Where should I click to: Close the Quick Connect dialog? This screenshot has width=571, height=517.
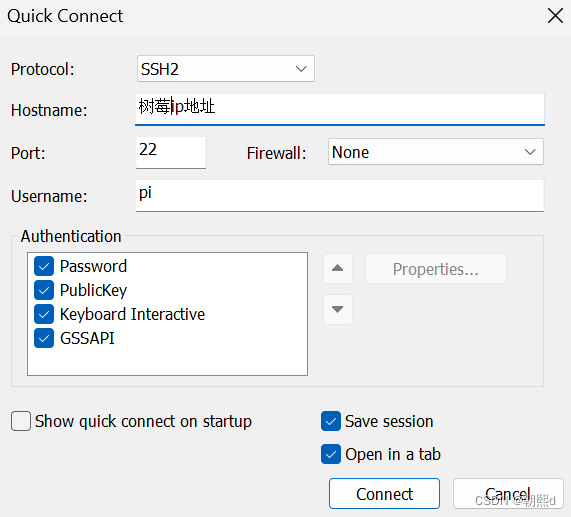(555, 16)
